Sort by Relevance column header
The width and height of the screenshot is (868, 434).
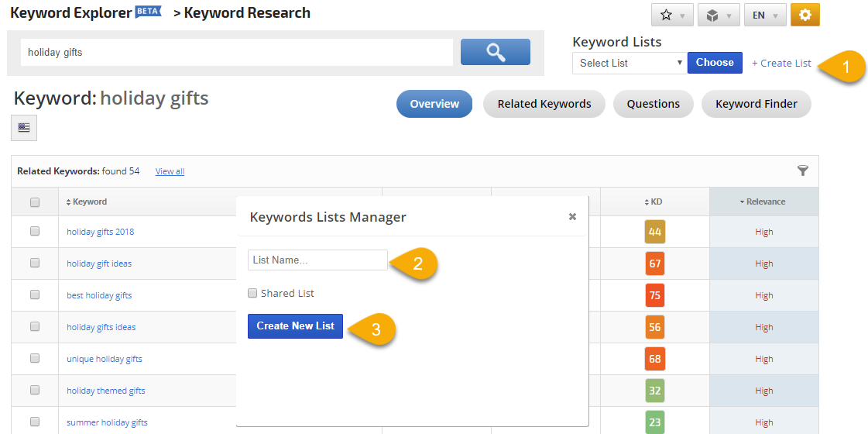click(763, 201)
